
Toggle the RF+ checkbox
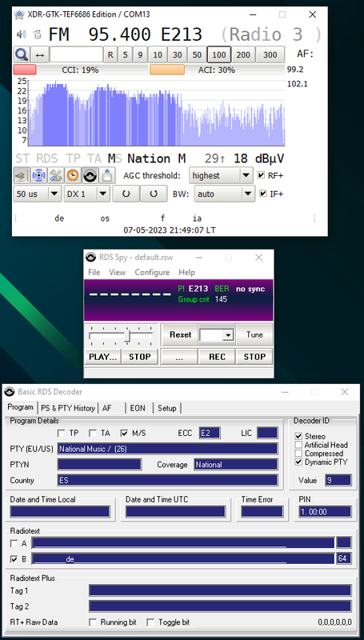click(262, 175)
